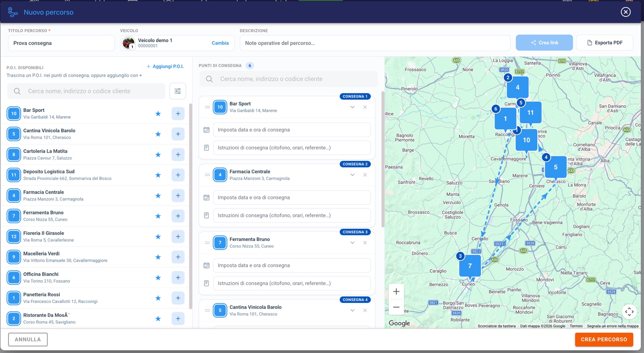Viewport: 644px width, 353px height.
Task: Click delivery points search field
Action: [x=289, y=79]
